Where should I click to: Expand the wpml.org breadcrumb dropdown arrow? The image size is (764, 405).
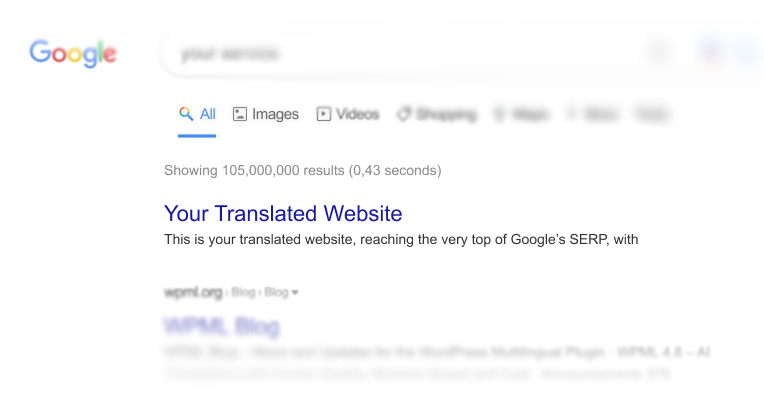pyautogui.click(x=295, y=292)
